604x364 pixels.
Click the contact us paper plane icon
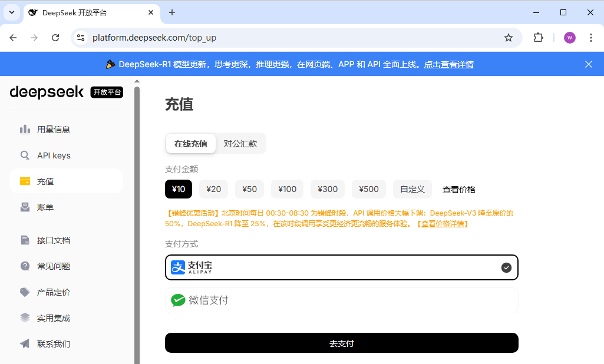click(25, 343)
